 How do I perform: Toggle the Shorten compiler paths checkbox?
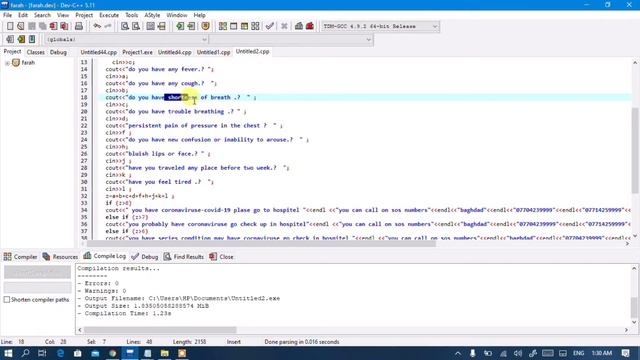point(7,300)
